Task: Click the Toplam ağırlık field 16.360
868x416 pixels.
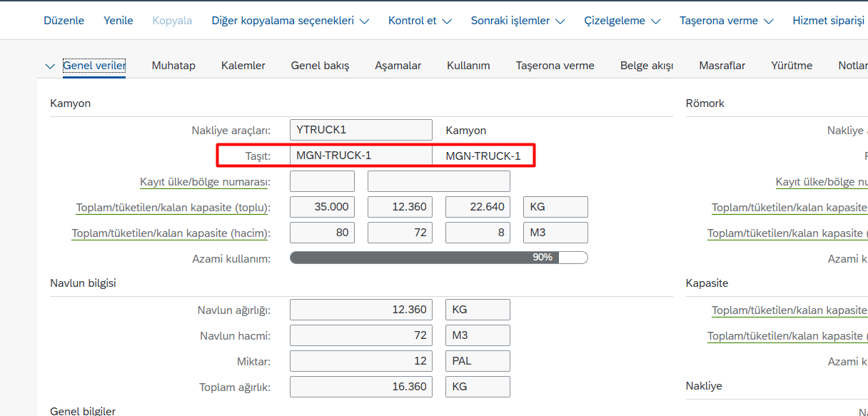Action: coord(361,387)
